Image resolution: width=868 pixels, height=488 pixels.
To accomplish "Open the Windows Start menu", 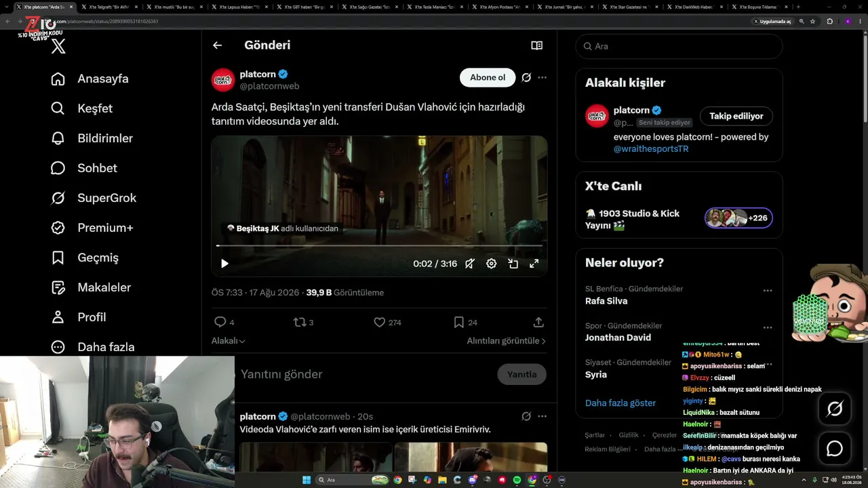I will 307,480.
